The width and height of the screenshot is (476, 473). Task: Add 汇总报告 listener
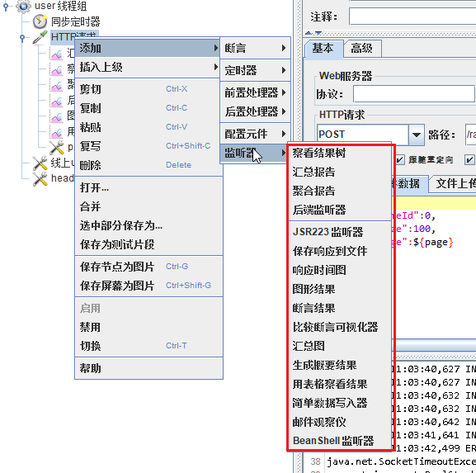pyautogui.click(x=340, y=172)
